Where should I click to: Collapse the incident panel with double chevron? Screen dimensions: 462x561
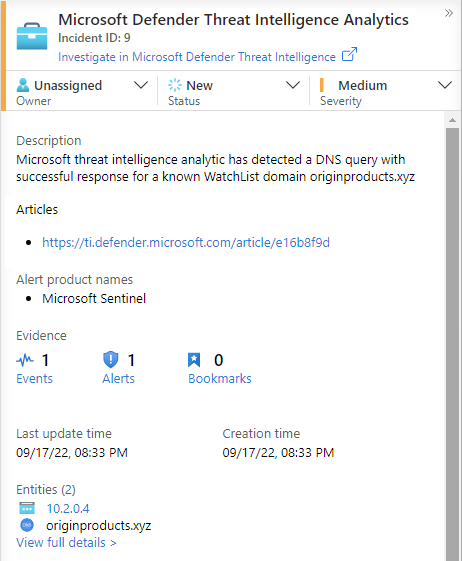pyautogui.click(x=449, y=13)
